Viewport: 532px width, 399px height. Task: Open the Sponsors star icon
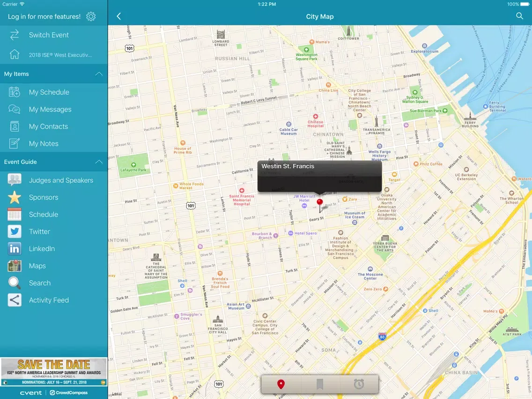click(x=15, y=198)
